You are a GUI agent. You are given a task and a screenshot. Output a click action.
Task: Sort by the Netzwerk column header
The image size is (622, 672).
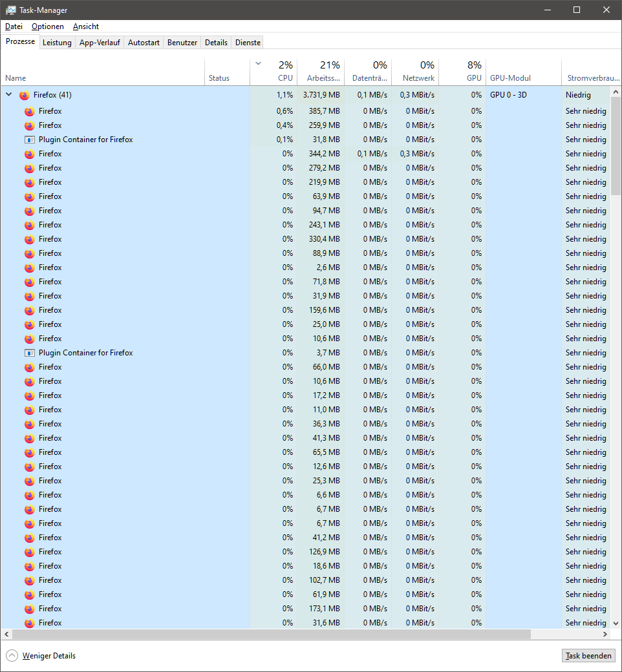(x=415, y=72)
